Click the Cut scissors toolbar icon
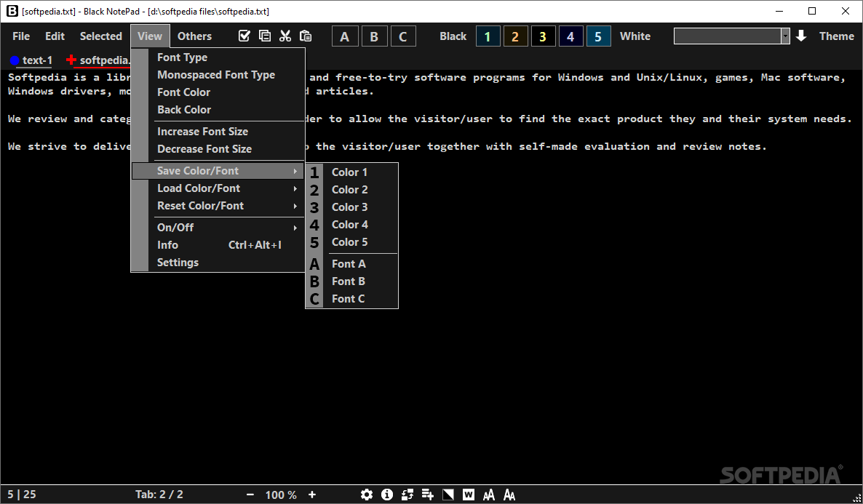 [285, 36]
